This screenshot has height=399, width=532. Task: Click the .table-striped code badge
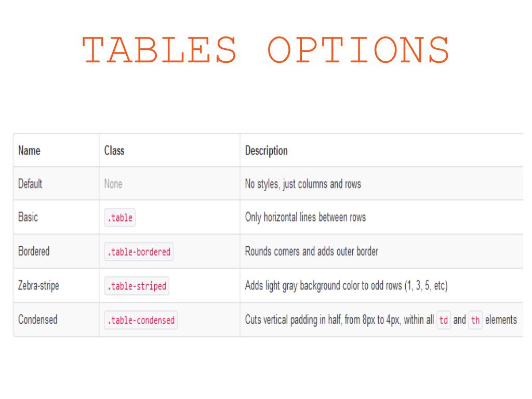[x=137, y=286]
